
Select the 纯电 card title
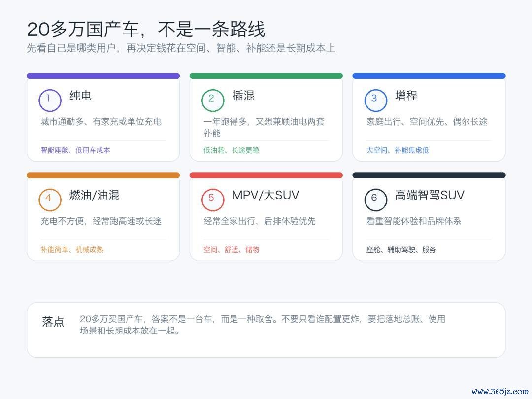[x=80, y=96]
